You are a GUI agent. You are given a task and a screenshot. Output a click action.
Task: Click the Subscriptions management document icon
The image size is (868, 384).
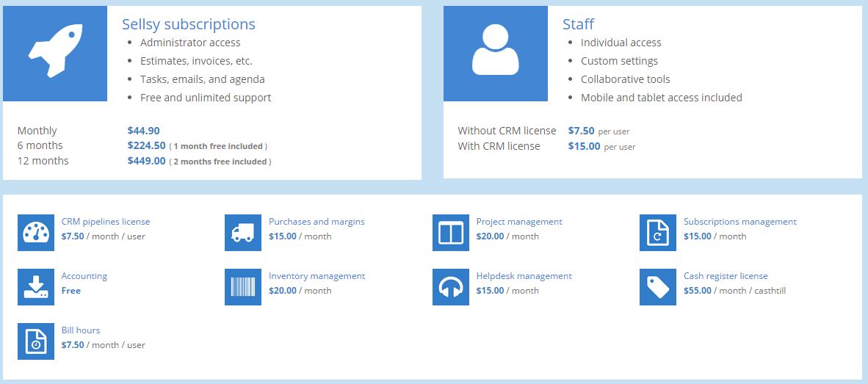[658, 233]
